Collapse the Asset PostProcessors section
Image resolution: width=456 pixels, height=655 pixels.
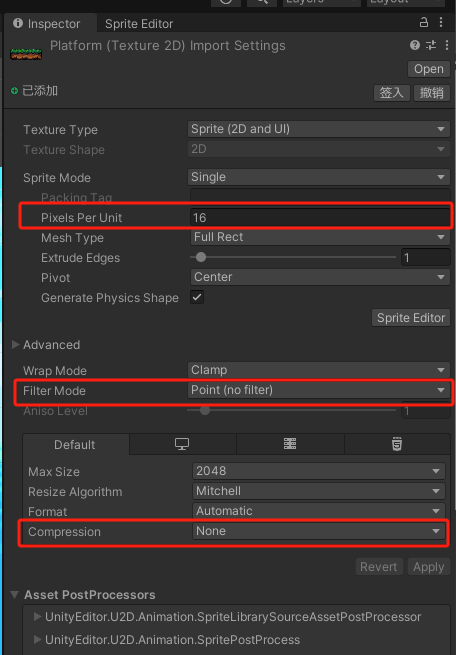click(15, 594)
